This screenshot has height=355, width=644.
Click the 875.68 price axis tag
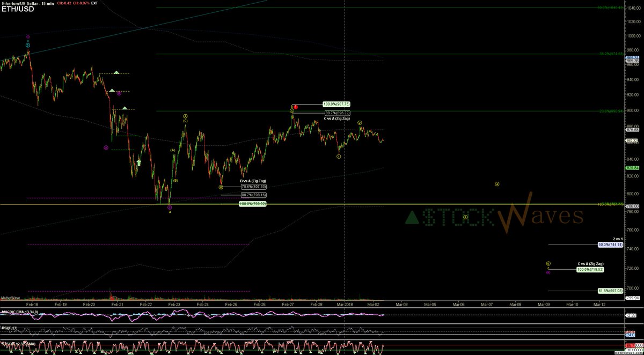[x=632, y=129]
